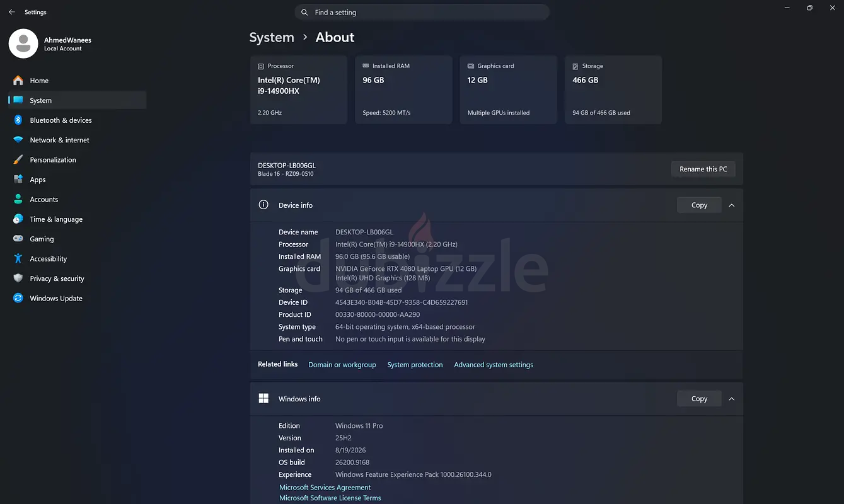Click the Find a setting search box

click(422, 13)
